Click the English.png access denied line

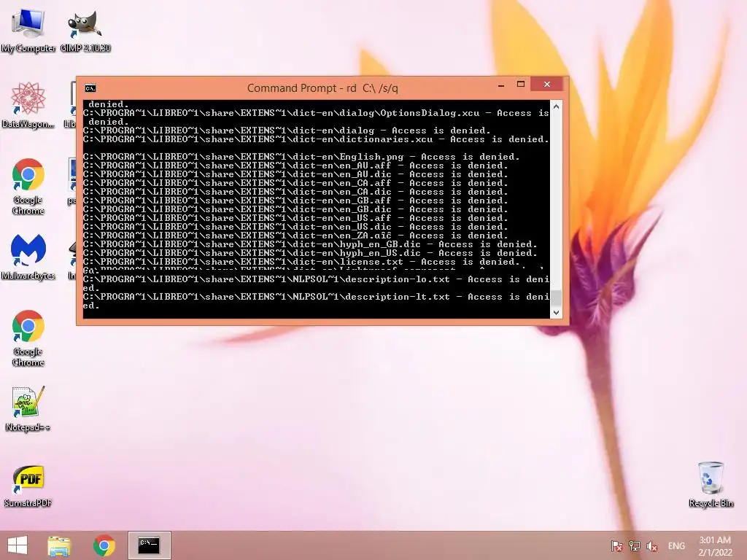[x=301, y=157]
